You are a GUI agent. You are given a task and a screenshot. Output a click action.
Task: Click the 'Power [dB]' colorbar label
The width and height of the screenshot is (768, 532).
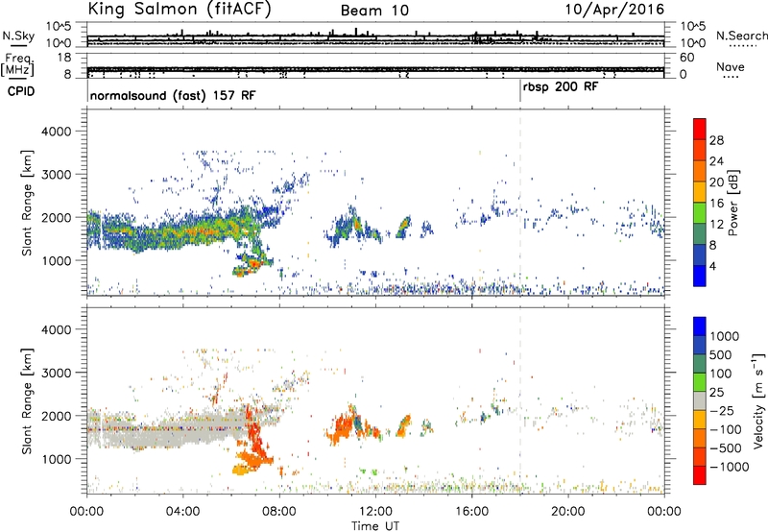pos(732,203)
